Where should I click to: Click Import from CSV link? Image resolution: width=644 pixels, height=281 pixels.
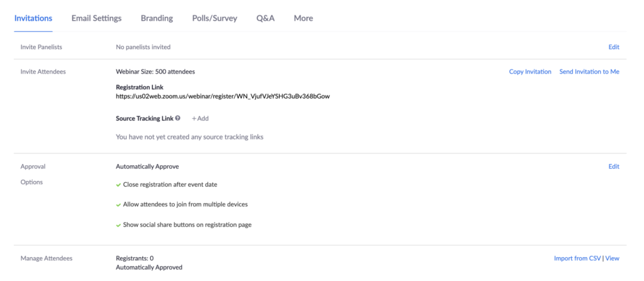(577, 258)
